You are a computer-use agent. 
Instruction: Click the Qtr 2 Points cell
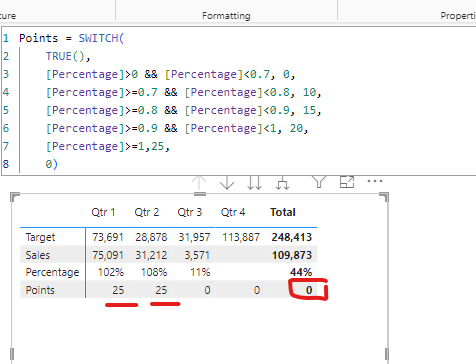[161, 290]
